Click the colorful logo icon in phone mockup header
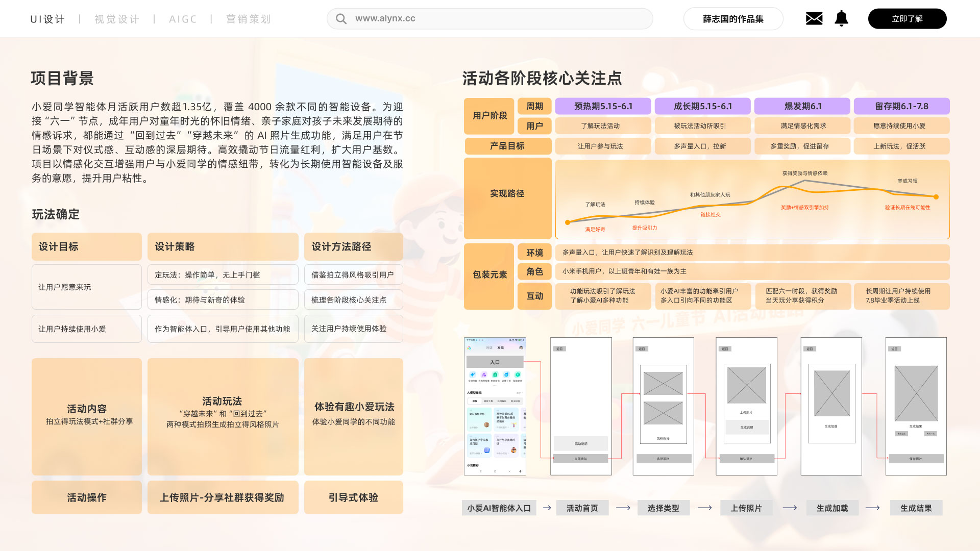Image resolution: width=980 pixels, height=551 pixels. [469, 347]
